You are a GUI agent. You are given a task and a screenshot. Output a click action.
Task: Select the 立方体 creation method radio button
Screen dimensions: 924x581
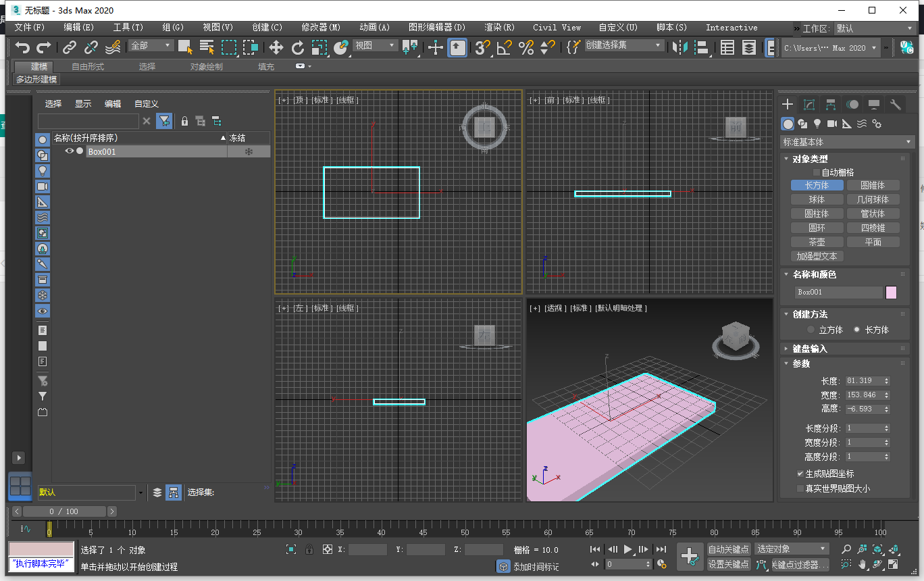click(810, 330)
